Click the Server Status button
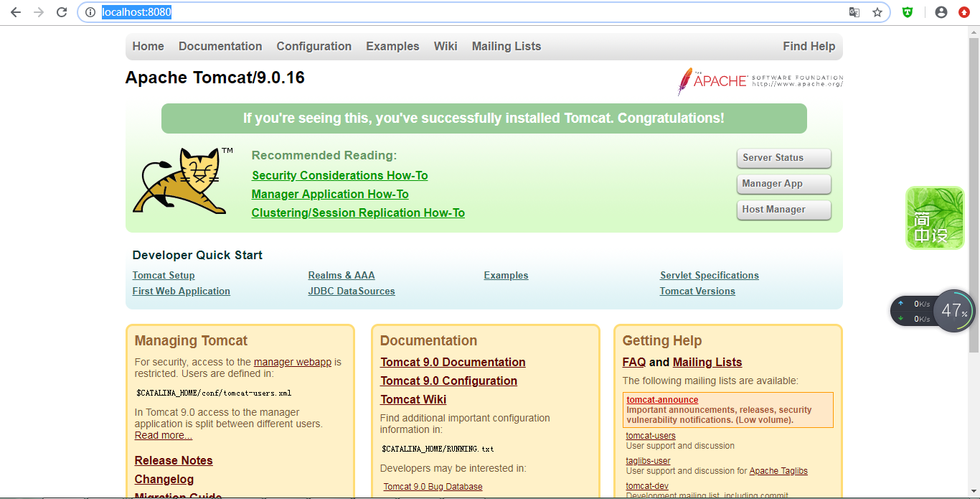The height and width of the screenshot is (499, 980). tap(784, 158)
